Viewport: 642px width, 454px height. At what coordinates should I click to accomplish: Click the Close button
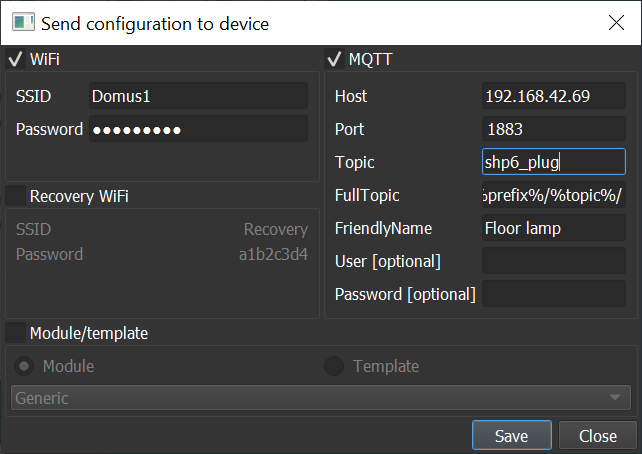pyautogui.click(x=597, y=436)
